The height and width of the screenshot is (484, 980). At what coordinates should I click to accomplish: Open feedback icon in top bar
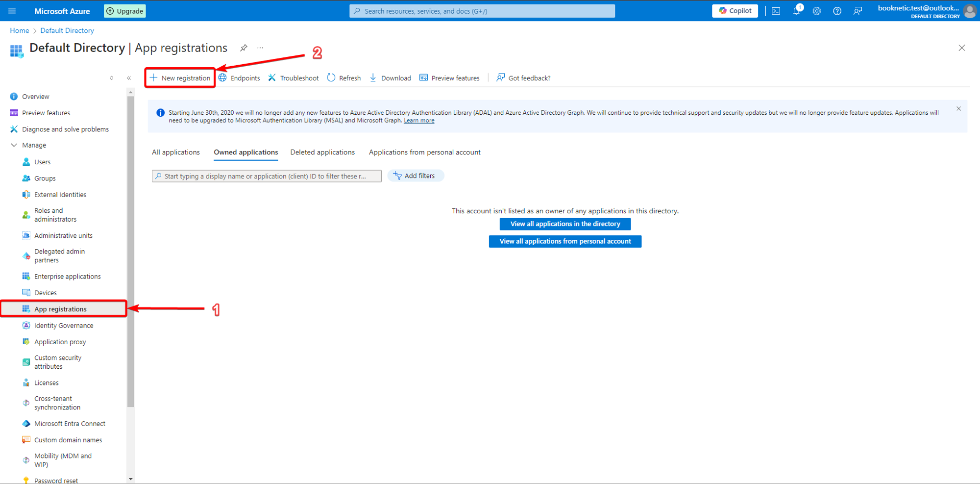(857, 11)
